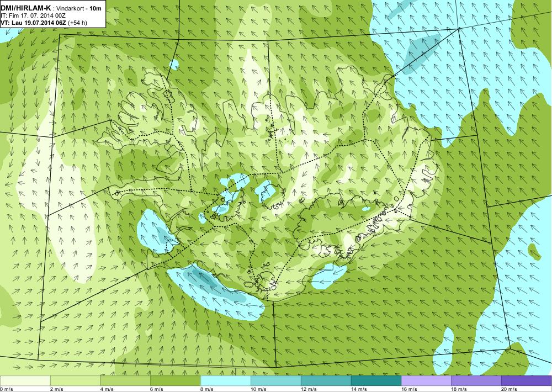Click the "16 m/s" legend label
This screenshot has width=552, height=392.
409,389
